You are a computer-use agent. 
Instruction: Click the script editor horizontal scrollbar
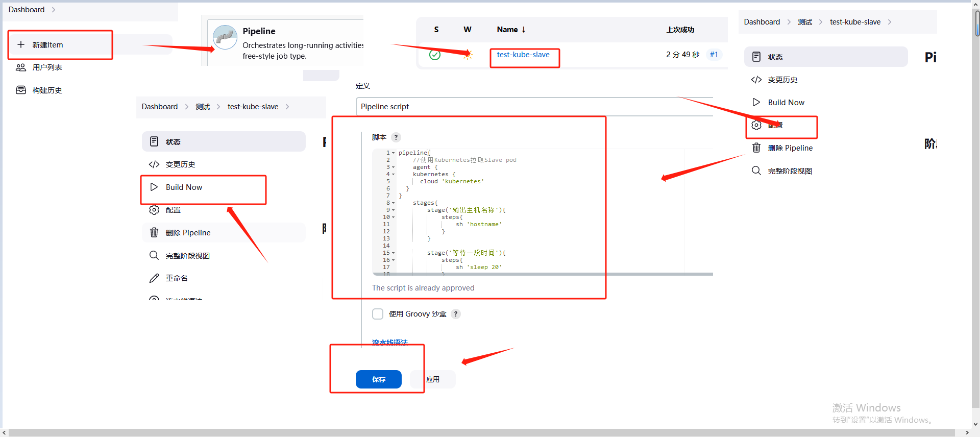pos(543,274)
